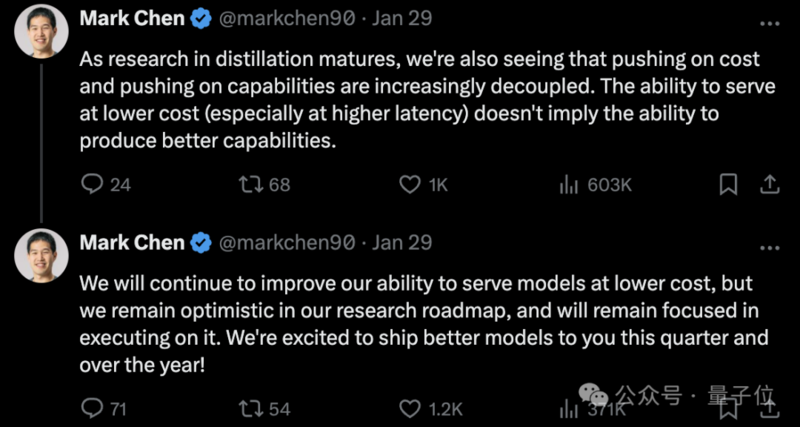Reply to the first tweet with 24 comments

coord(92,185)
